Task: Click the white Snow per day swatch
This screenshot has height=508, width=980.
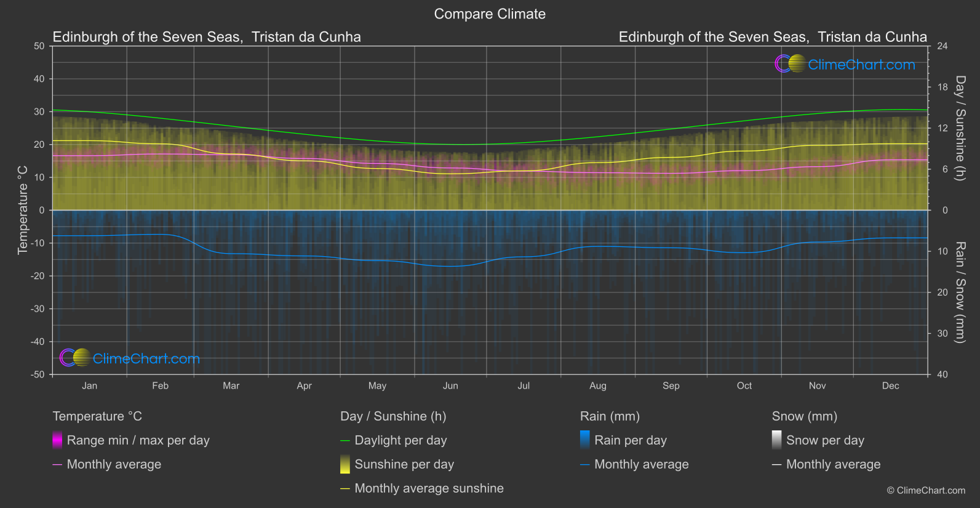Action: [777, 440]
